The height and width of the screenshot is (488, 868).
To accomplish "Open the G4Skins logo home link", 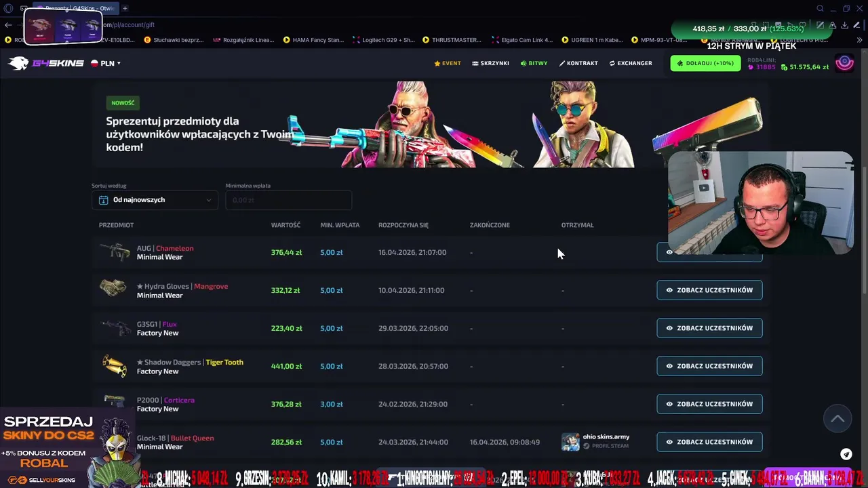I will point(45,63).
